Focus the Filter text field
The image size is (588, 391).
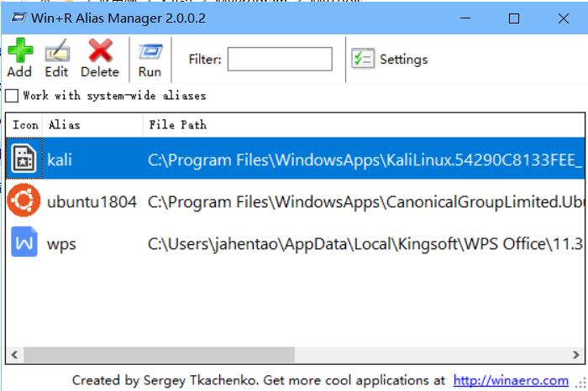280,59
